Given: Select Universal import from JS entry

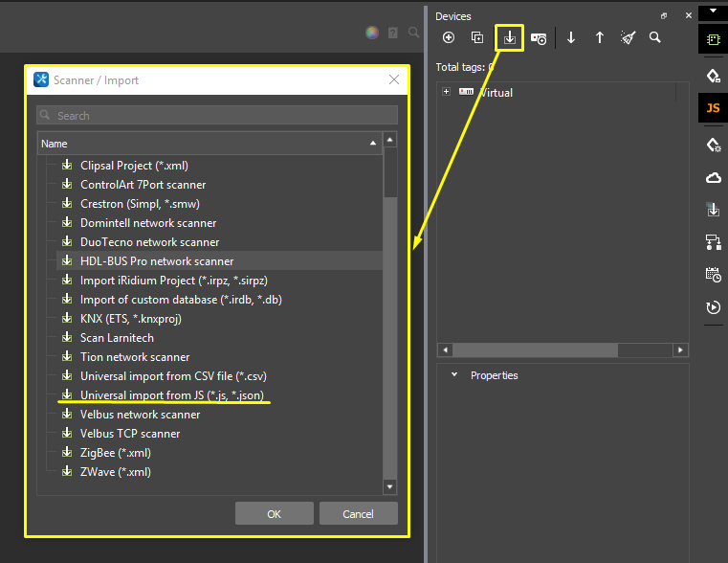Looking at the screenshot, I should (x=171, y=395).
